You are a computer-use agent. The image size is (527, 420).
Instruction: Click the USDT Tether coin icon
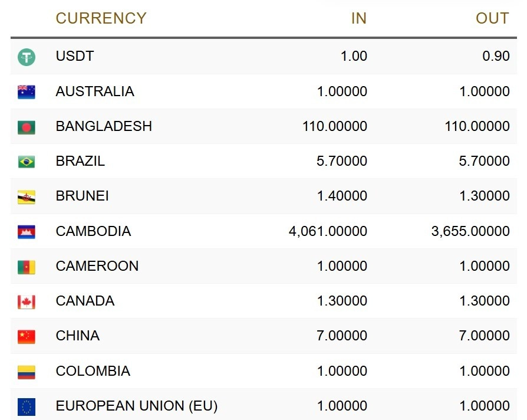[27, 57]
